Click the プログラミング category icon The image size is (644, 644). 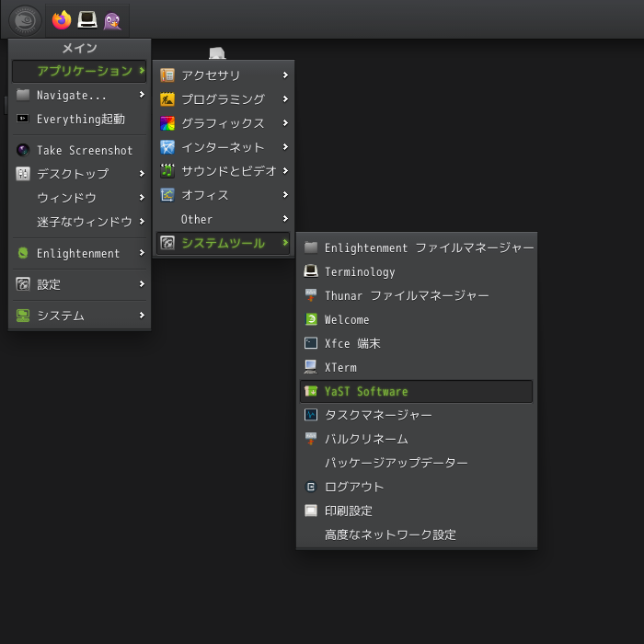tap(167, 99)
